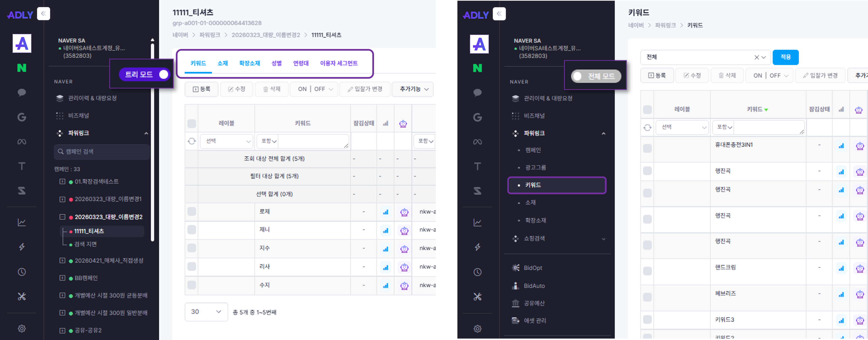Check the select-all box in the right table header
Viewport: 868px width, 340px height.
tap(647, 110)
